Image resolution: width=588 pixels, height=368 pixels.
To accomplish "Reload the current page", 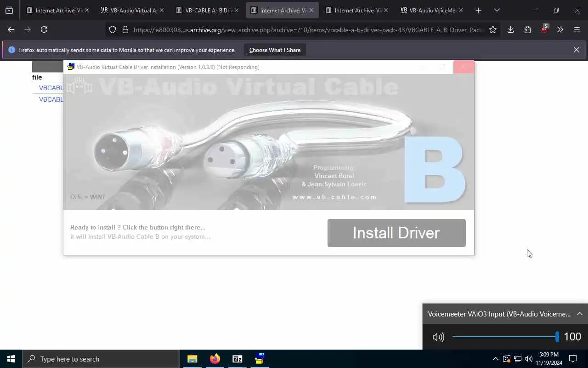I will 44,29.
